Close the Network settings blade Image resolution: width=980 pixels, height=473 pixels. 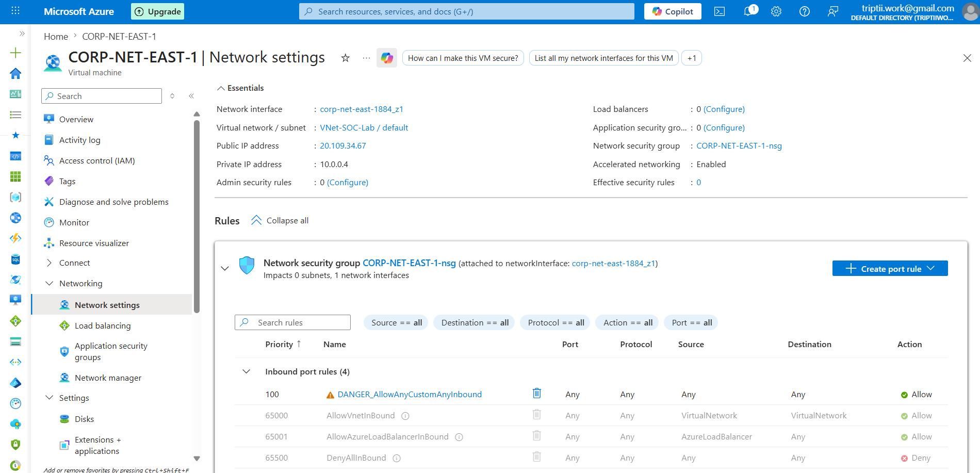click(x=967, y=58)
